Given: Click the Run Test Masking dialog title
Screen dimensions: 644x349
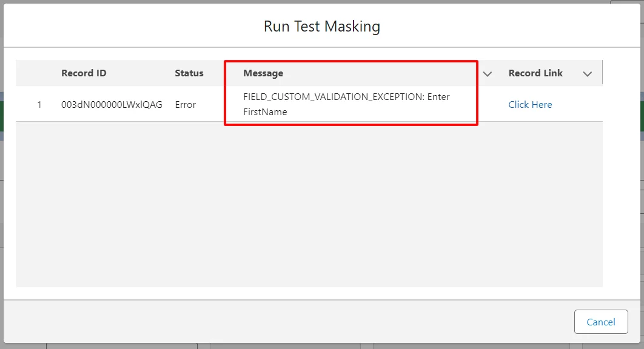Looking at the screenshot, I should [x=321, y=26].
